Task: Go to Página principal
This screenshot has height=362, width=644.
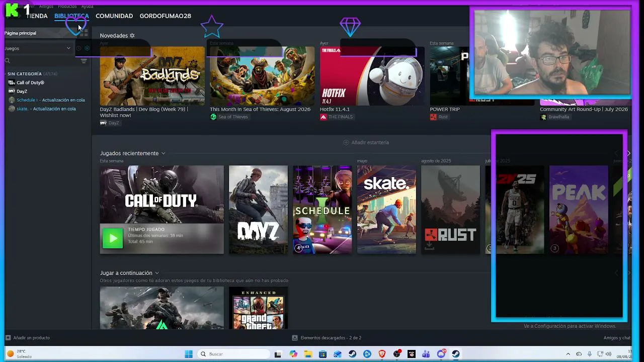Action: click(20, 33)
